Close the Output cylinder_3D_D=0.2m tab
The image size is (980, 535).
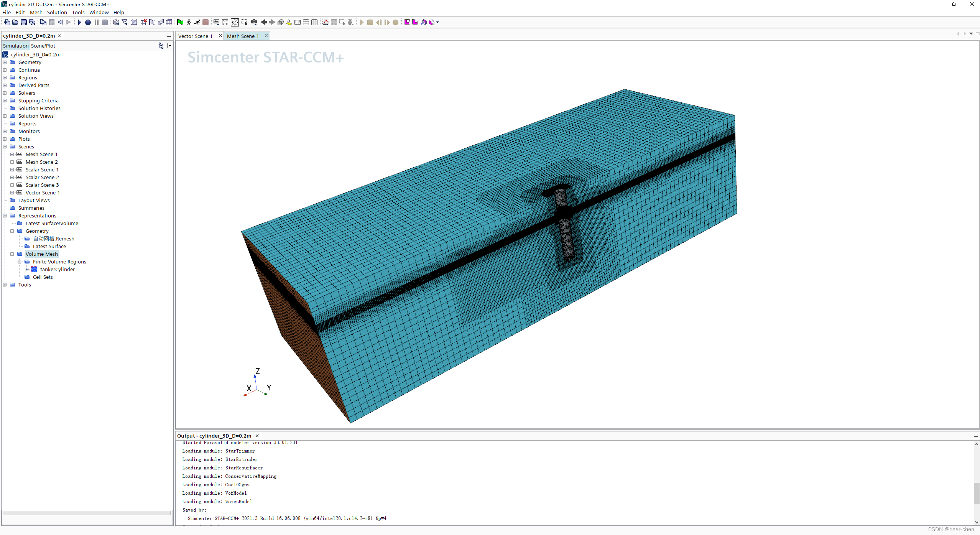(257, 436)
